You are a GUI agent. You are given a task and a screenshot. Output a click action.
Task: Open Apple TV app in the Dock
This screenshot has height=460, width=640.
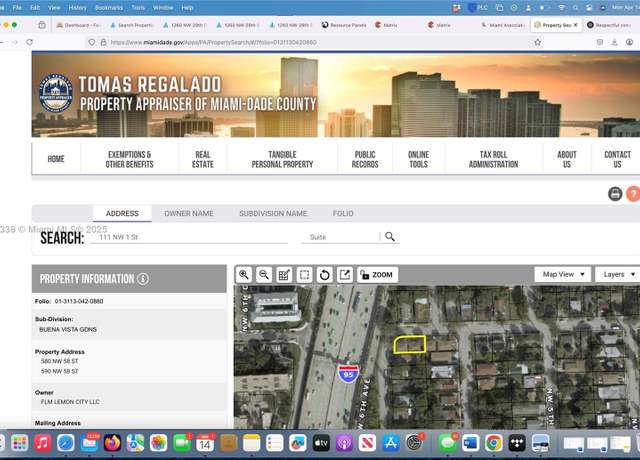point(321,443)
